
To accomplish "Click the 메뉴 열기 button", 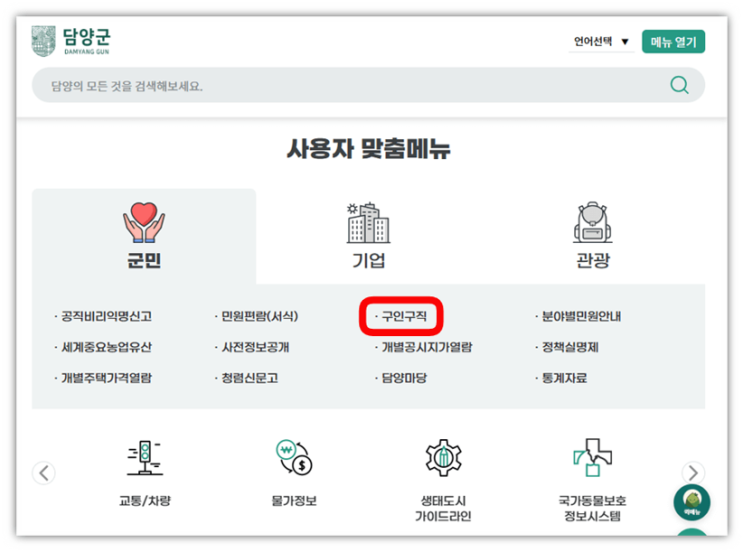I will (673, 42).
